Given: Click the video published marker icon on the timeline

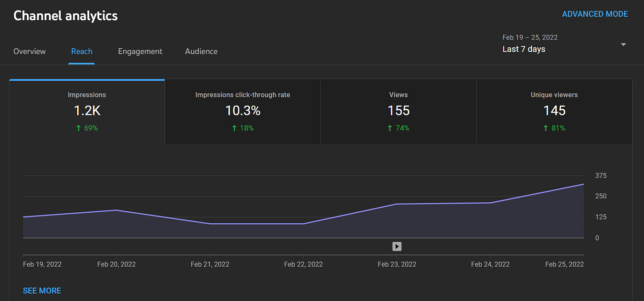Looking at the screenshot, I should pos(397,247).
